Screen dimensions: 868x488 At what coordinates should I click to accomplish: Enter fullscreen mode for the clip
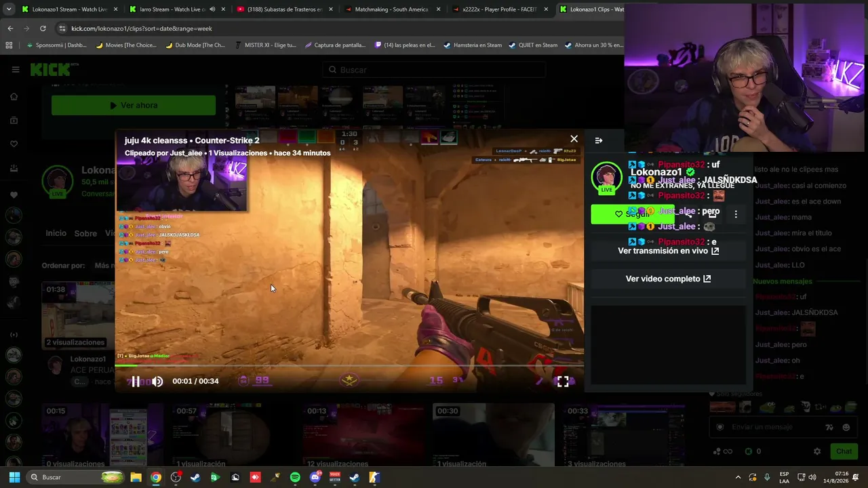pos(563,382)
